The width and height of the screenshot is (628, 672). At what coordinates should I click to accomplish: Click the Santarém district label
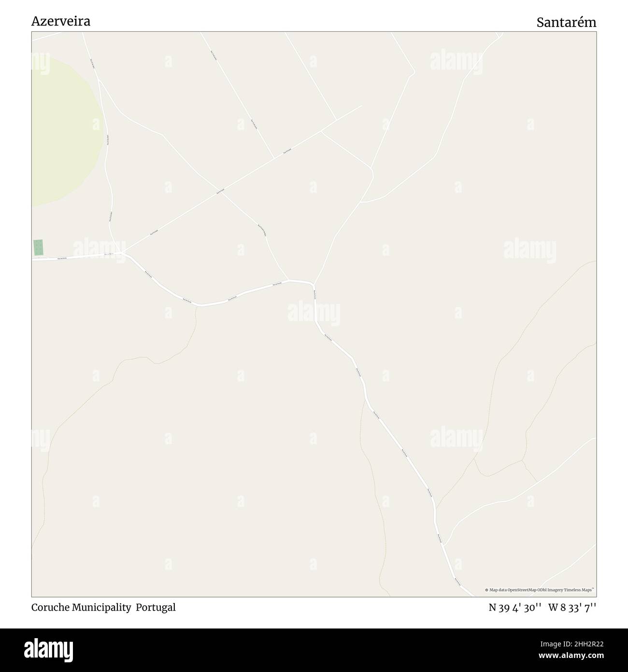click(566, 22)
